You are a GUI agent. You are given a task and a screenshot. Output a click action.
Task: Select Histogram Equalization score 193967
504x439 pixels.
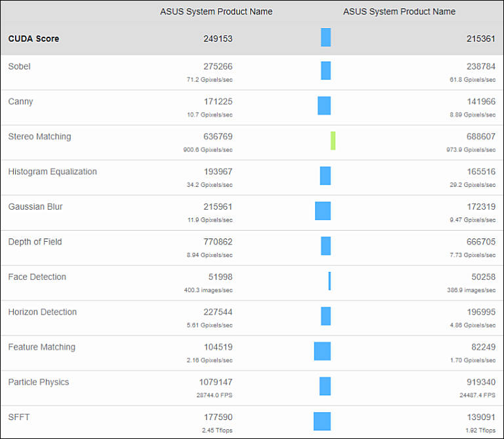(x=218, y=172)
